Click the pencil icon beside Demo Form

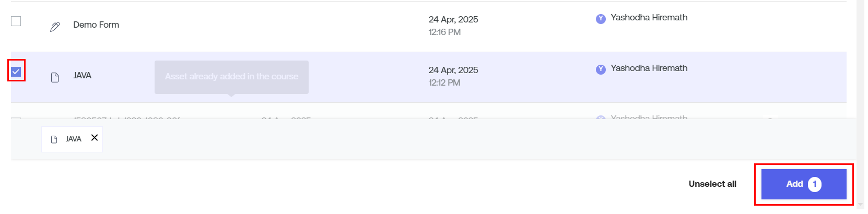point(55,27)
